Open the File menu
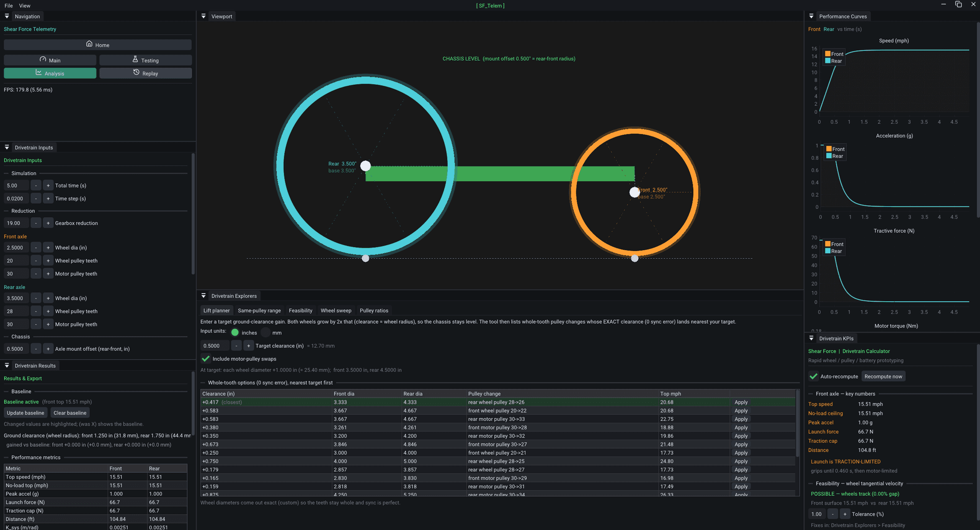 pos(9,6)
